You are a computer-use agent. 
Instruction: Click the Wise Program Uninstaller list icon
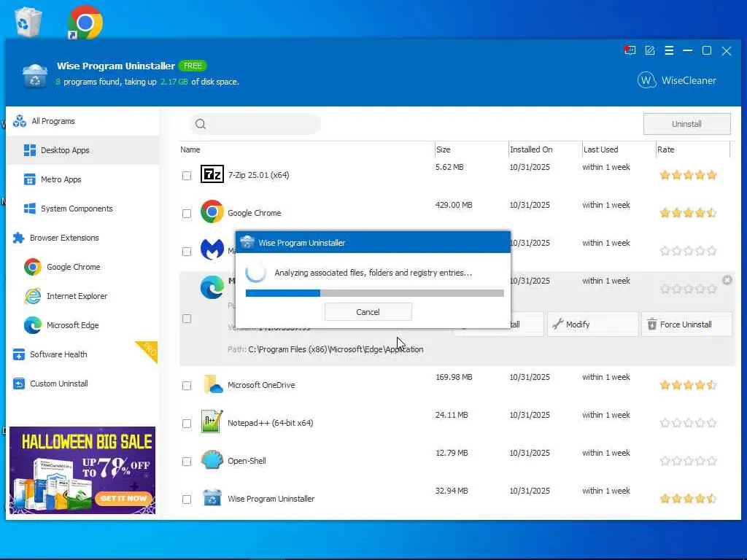(x=212, y=498)
